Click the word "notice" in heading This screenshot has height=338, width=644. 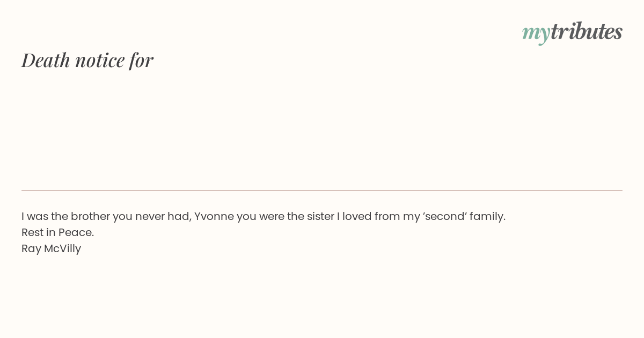pyautogui.click(x=100, y=61)
